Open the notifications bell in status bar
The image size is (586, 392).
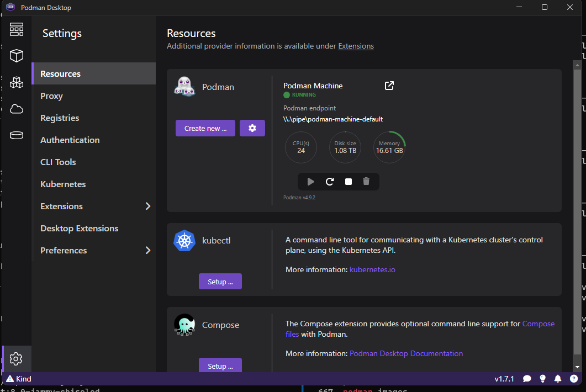click(558, 379)
